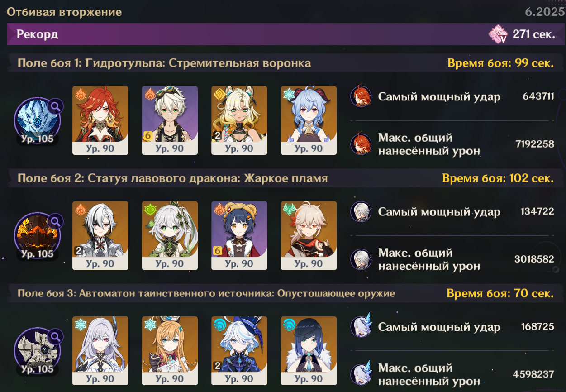Inspect the Secret Source Automaton boss icon
This screenshot has width=566, height=392.
tap(37, 351)
